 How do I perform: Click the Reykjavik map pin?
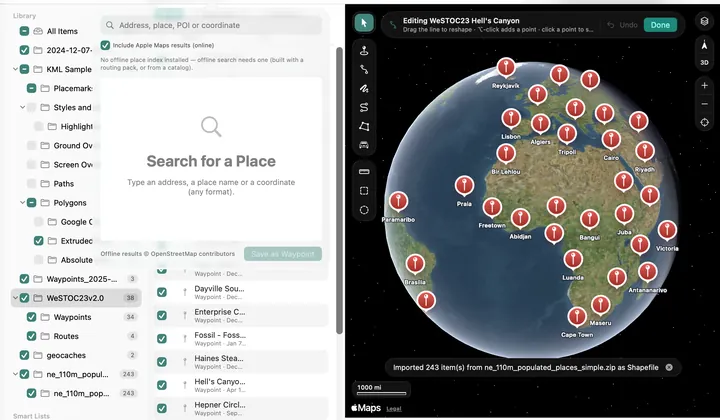[506, 67]
